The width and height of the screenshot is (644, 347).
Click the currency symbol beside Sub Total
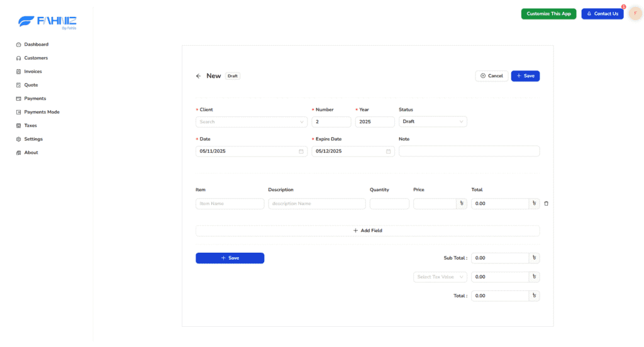[534, 258]
